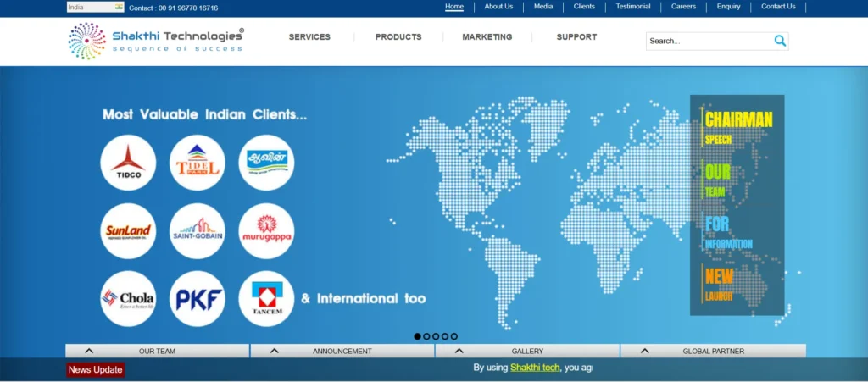Open the Testimonial link
This screenshot has width=868, height=382.
point(633,7)
